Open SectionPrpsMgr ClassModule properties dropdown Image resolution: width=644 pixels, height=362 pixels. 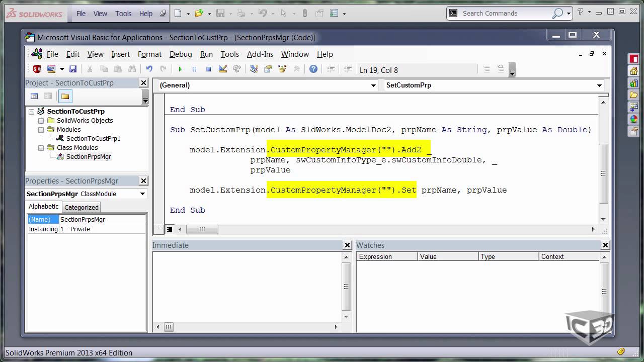pos(142,194)
